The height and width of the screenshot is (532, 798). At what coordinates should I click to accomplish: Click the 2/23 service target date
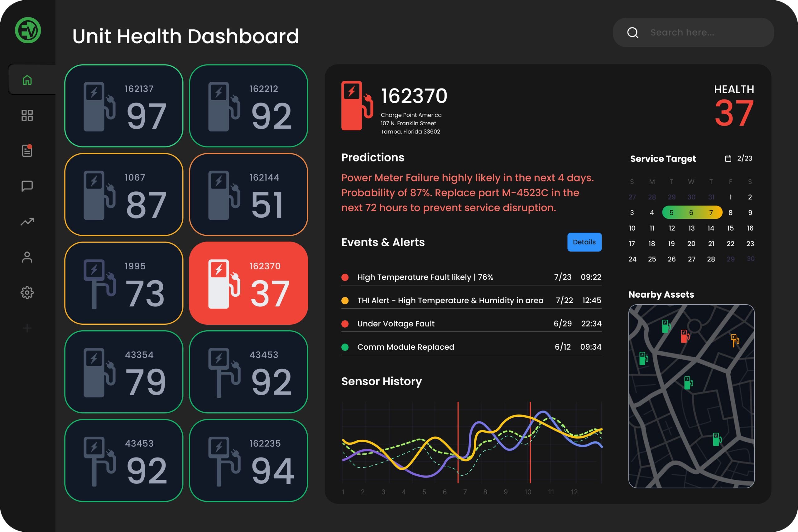(745, 158)
